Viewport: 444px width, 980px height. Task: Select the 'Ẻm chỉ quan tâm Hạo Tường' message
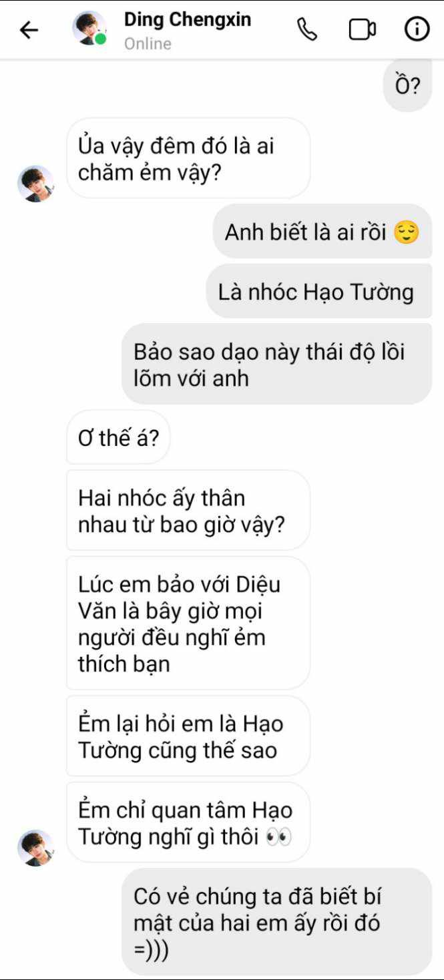coord(188,822)
